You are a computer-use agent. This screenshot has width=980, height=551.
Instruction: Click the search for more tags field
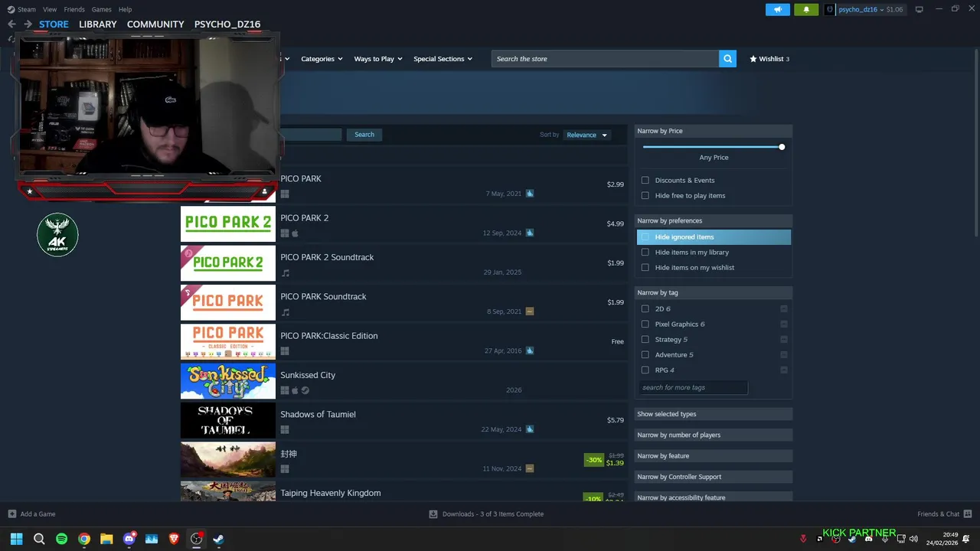pos(692,387)
